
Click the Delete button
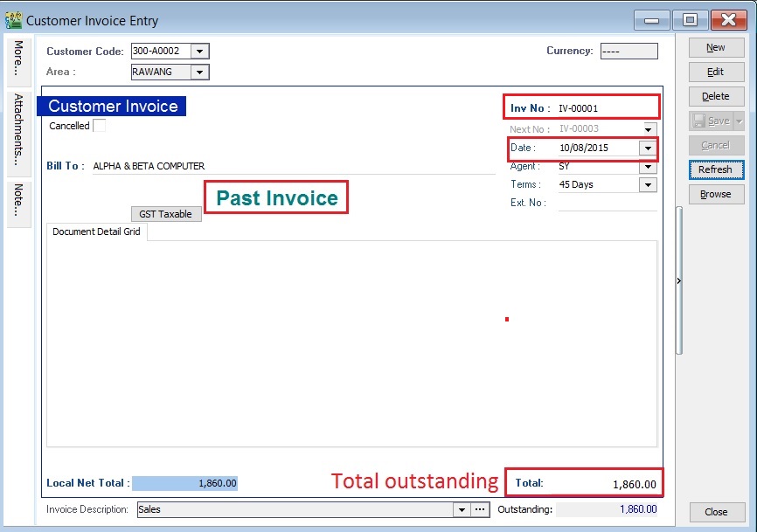[x=715, y=96]
